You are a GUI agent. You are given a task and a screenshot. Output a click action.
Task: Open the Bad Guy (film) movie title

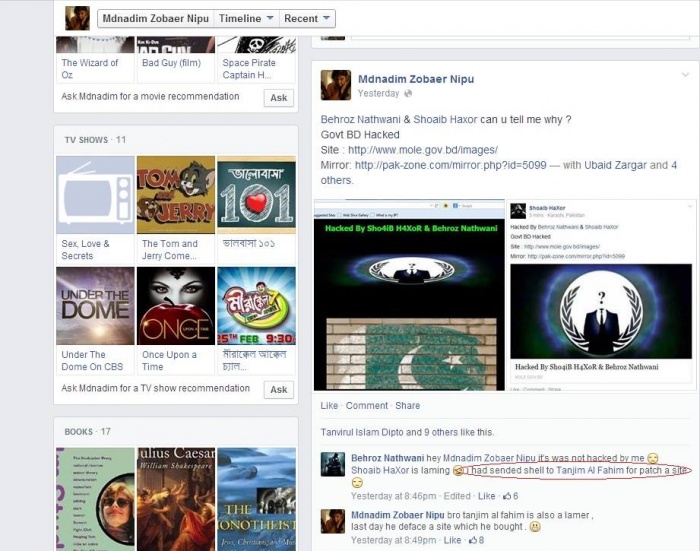coord(171,63)
